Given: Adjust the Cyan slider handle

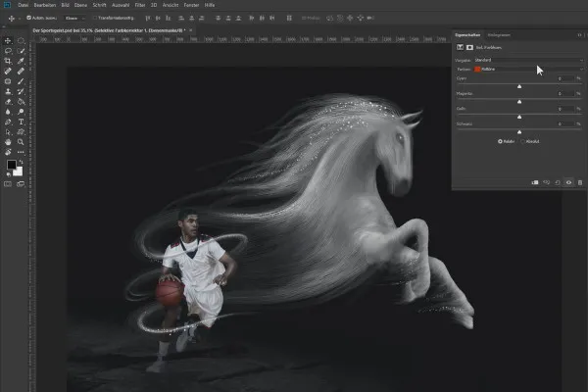Looking at the screenshot, I should click(519, 86).
